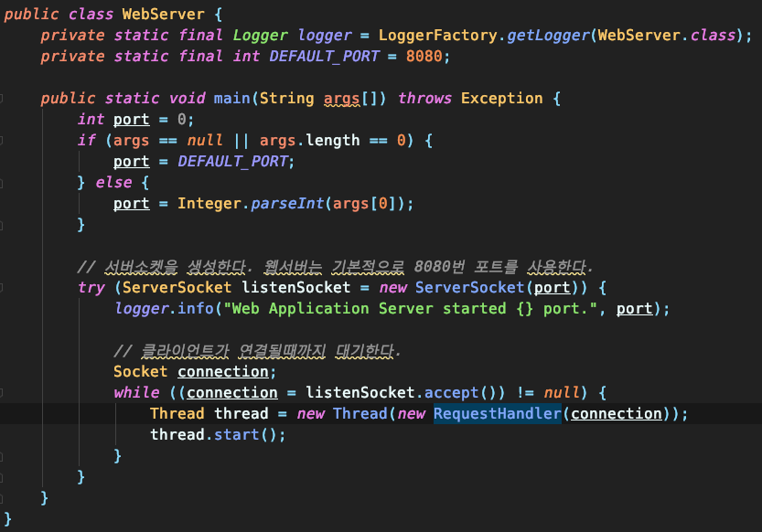Click the WebServer name in class declaration
762x532 pixels.
coord(163,14)
